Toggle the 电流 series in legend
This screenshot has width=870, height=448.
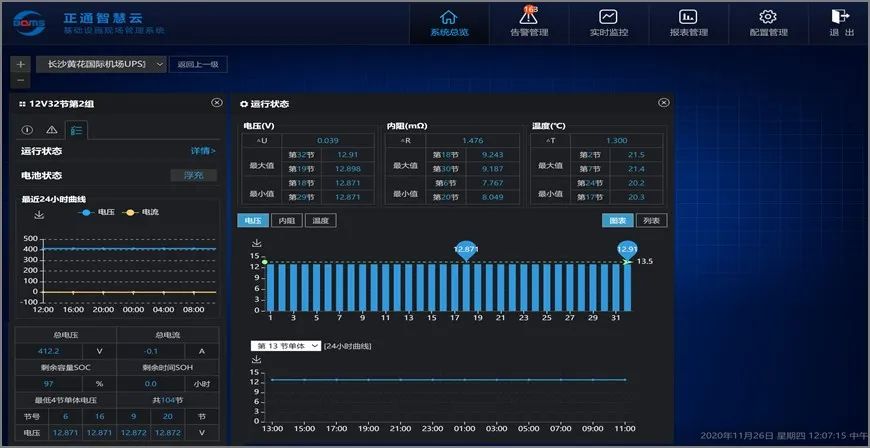tap(140, 212)
